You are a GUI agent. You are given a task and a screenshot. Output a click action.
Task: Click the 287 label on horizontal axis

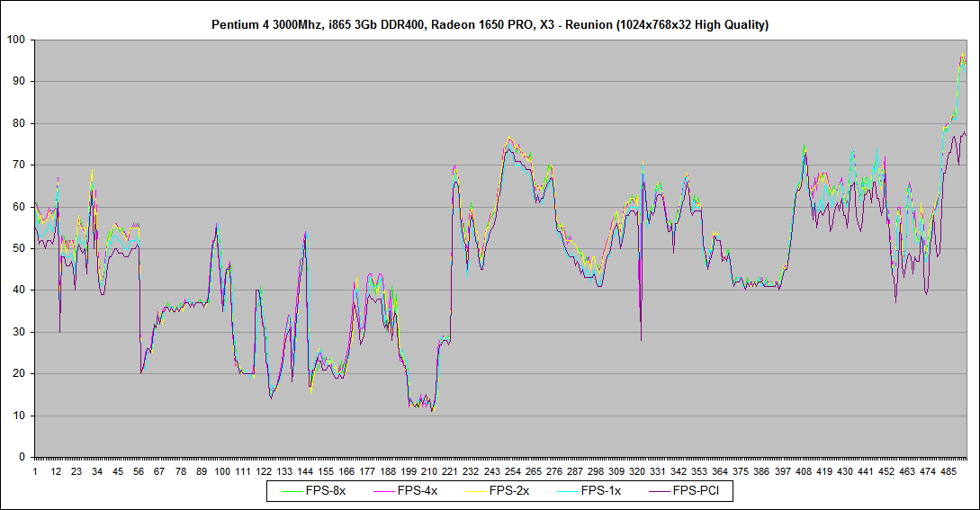tap(574, 472)
